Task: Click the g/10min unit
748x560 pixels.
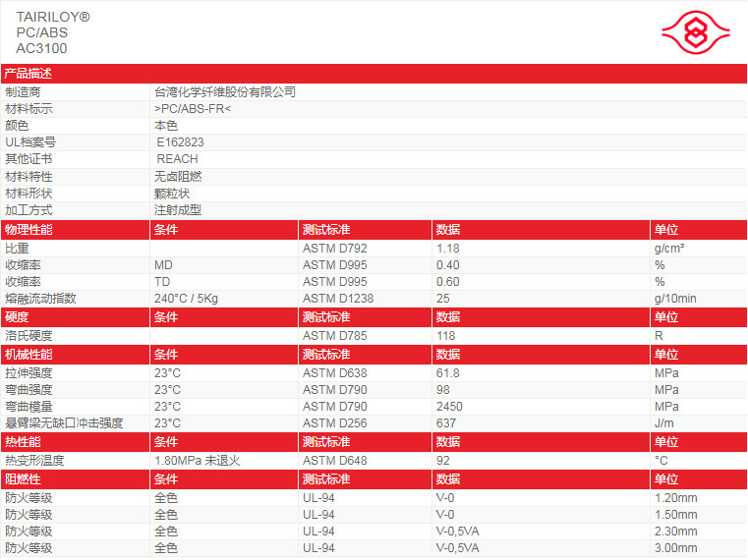Action: tap(675, 298)
